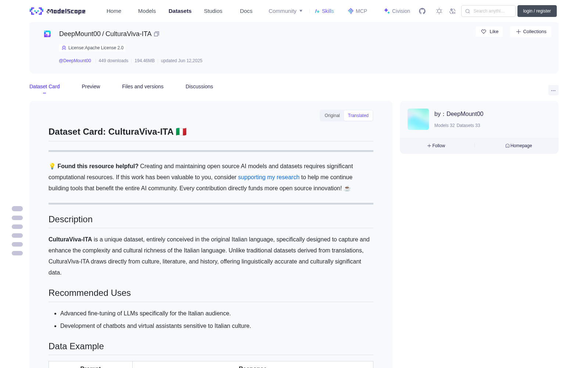Focus the Search anything input field
This screenshot has height=368, width=588.
pyautogui.click(x=488, y=11)
